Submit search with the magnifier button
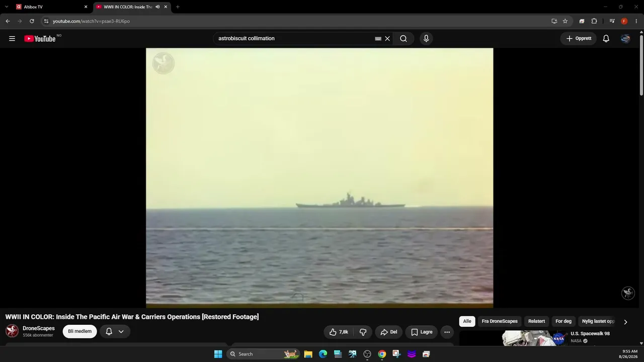644x362 pixels. pos(404,39)
